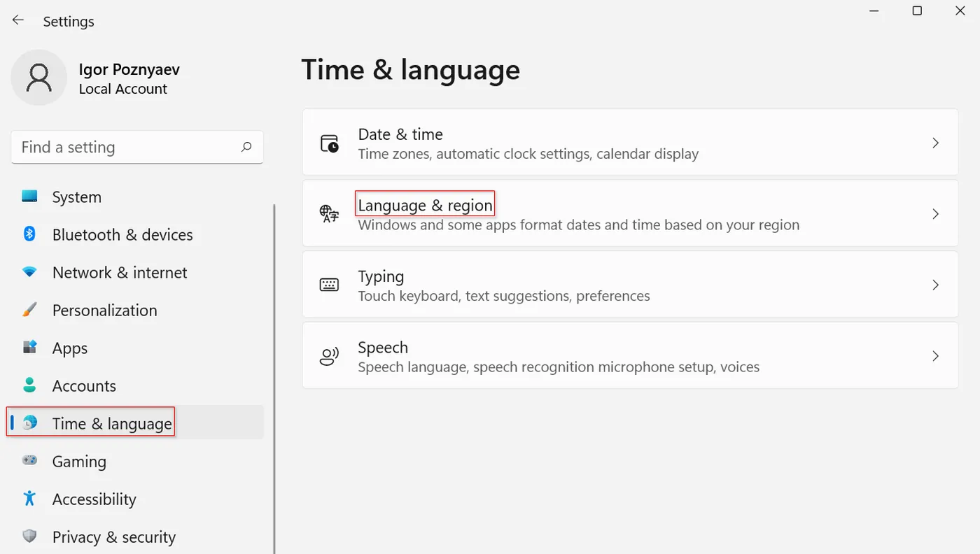Image resolution: width=980 pixels, height=554 pixels.
Task: Expand Date & time with its chevron
Action: (935, 143)
